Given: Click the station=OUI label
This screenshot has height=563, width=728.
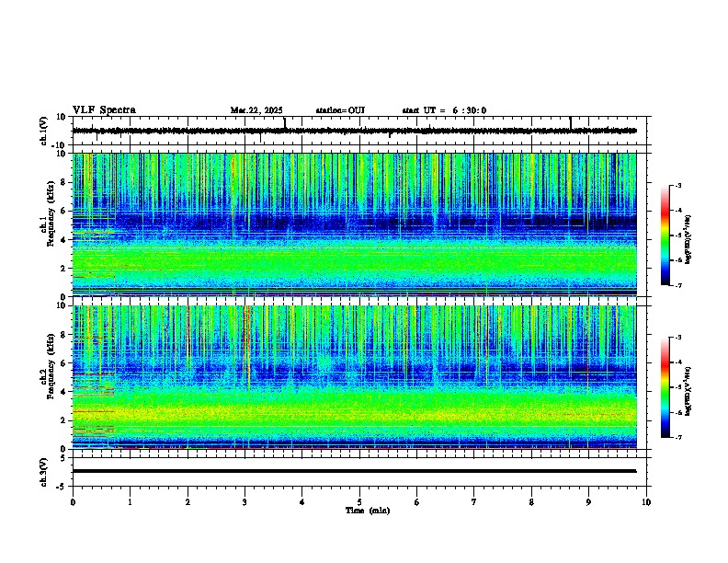Looking at the screenshot, I should pyautogui.click(x=340, y=110).
